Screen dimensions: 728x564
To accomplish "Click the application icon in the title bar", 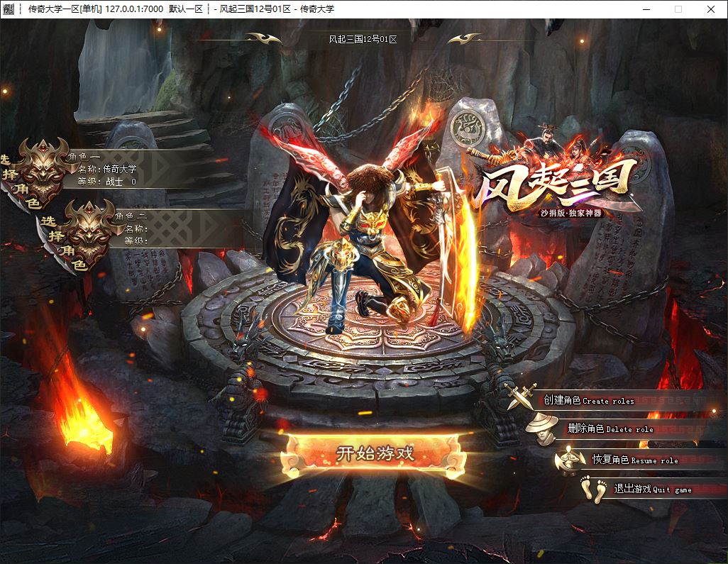I will pos(9,9).
